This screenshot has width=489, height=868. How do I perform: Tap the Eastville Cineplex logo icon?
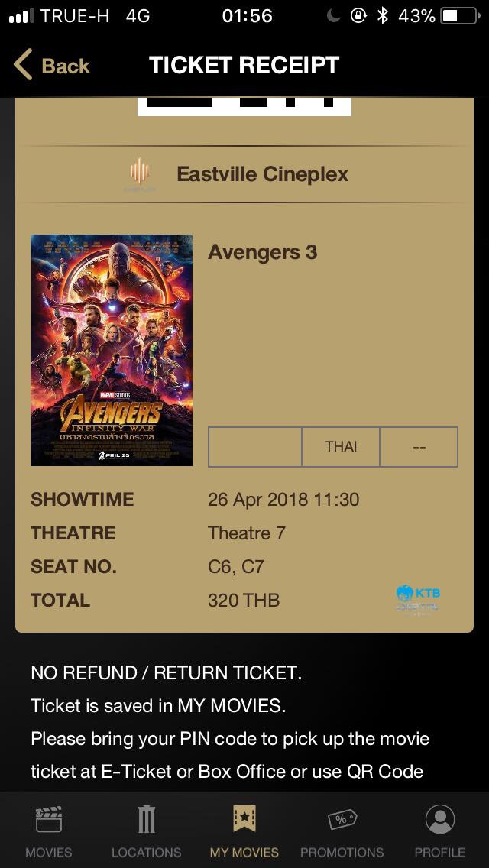point(140,173)
